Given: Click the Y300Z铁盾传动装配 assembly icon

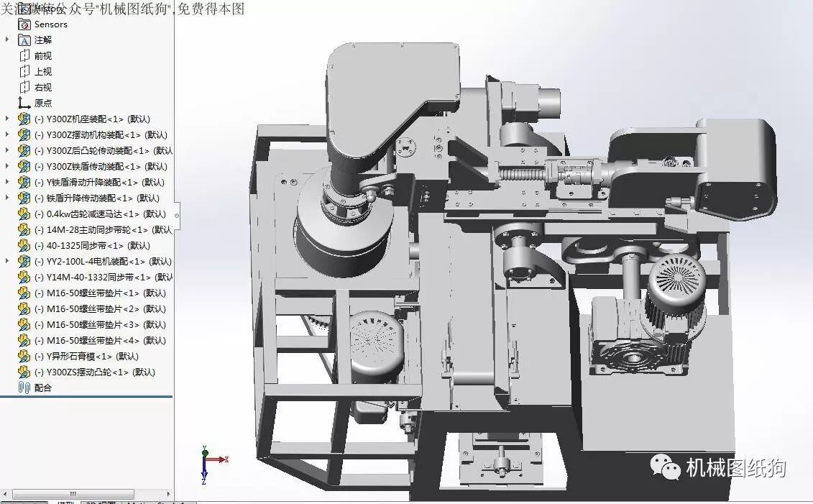Looking at the screenshot, I should (24, 167).
